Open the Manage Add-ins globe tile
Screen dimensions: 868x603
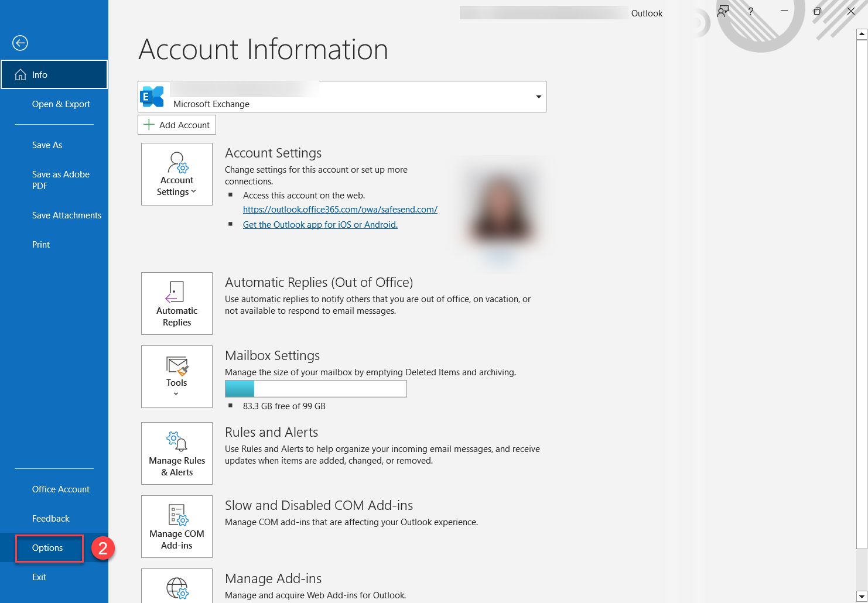point(177,586)
